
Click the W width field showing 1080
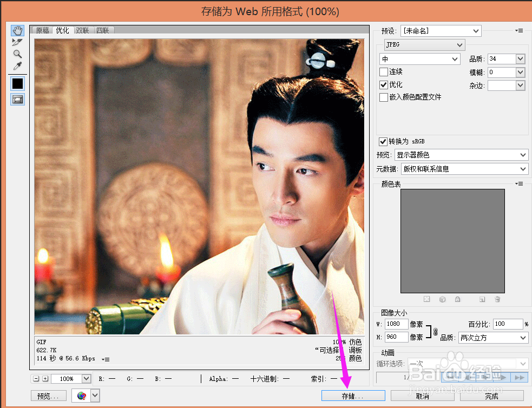pos(396,324)
